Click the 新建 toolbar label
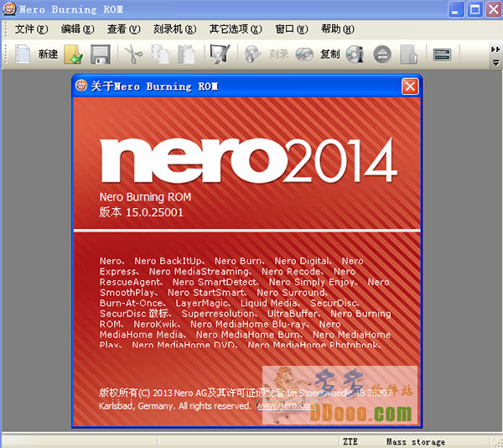The image size is (503, 448). click(x=48, y=54)
